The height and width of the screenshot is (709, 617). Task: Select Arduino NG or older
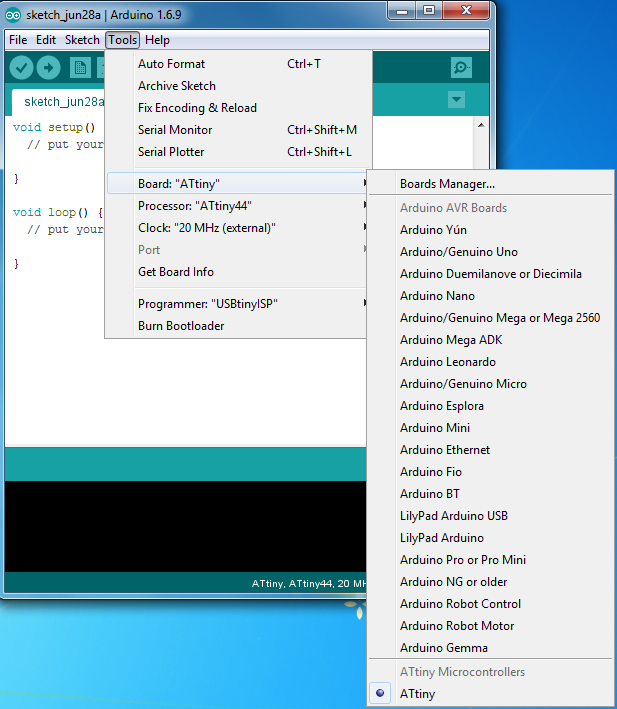tap(490, 582)
